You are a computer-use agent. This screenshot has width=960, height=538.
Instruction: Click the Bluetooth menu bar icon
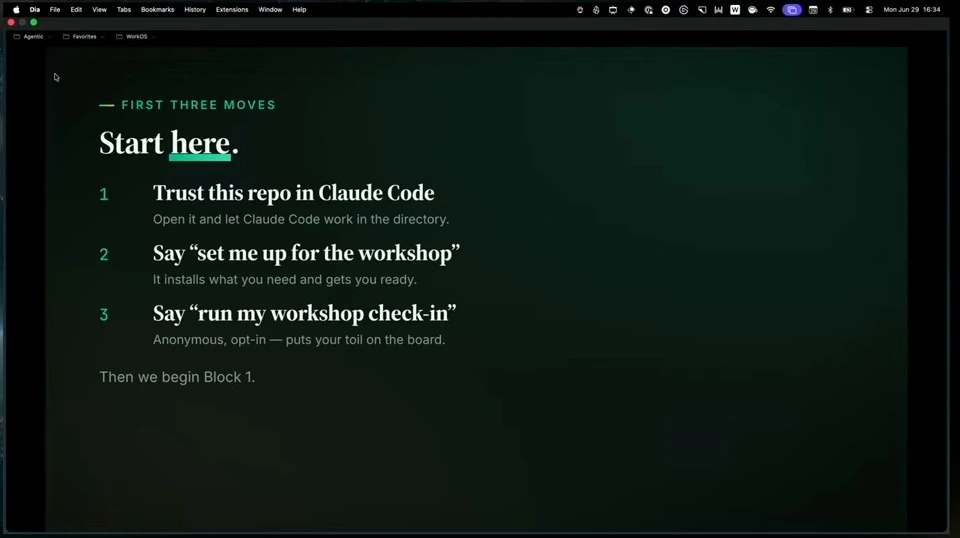830,10
